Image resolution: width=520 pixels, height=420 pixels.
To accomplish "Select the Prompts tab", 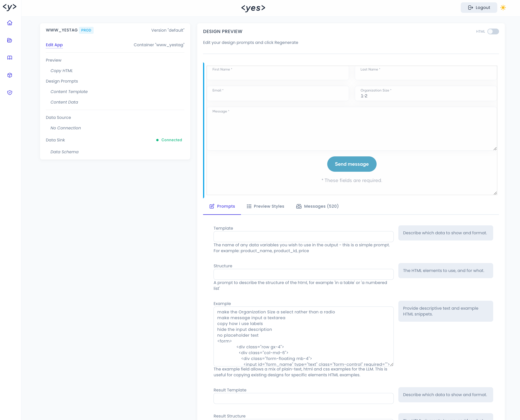I will click(222, 206).
